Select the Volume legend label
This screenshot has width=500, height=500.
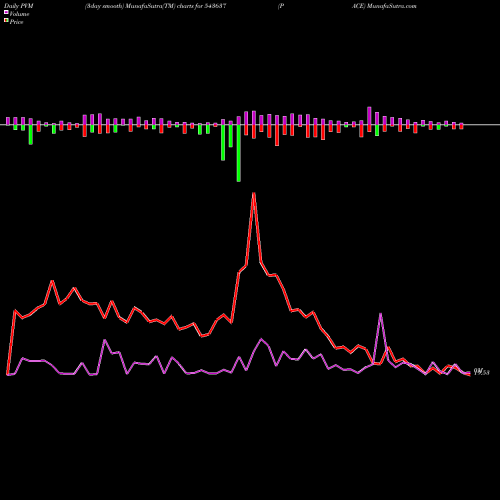pyautogui.click(x=19, y=14)
